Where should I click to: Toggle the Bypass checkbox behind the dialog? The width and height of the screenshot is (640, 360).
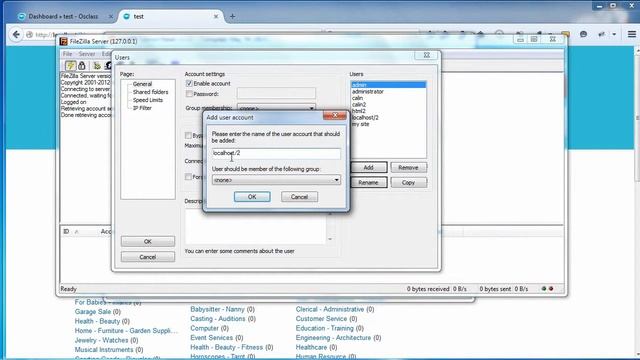(188, 136)
